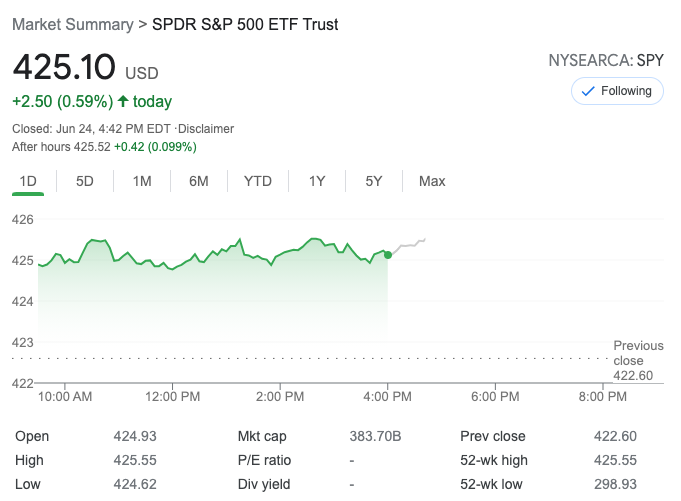Click the green up-arrow price icon
The image size is (681, 501).
point(123,101)
